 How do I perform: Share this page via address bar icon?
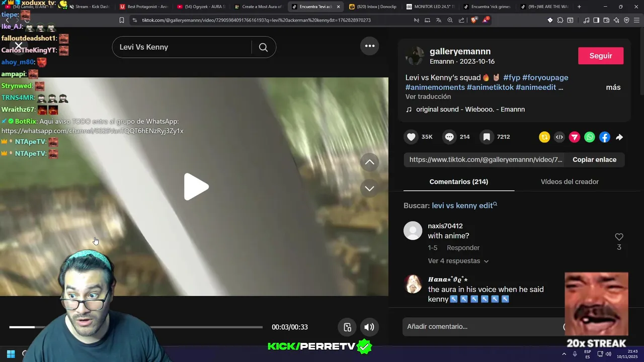461,20
